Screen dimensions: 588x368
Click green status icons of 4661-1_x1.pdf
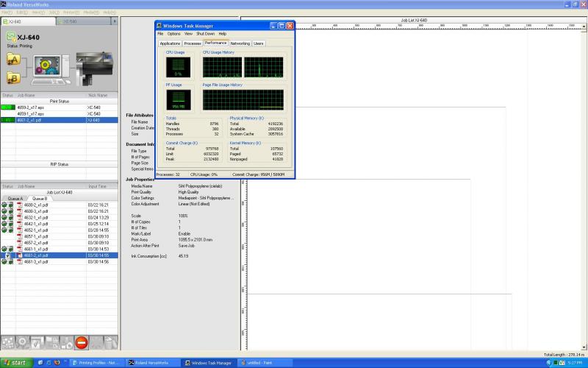coord(7,249)
